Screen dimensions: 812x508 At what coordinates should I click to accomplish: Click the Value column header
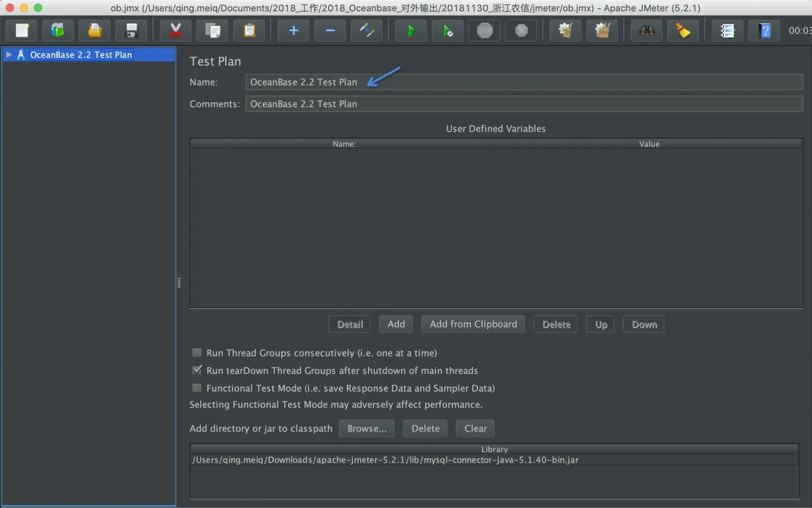649,143
